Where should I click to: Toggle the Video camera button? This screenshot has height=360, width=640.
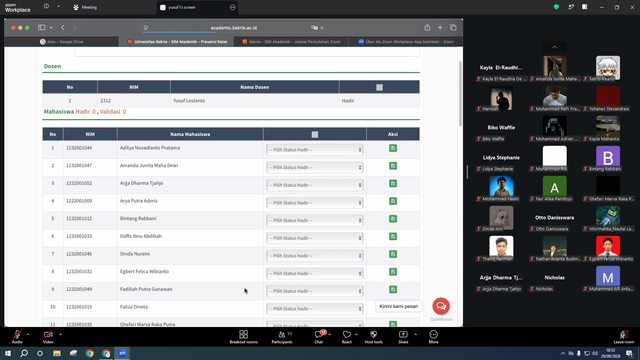click(x=48, y=337)
